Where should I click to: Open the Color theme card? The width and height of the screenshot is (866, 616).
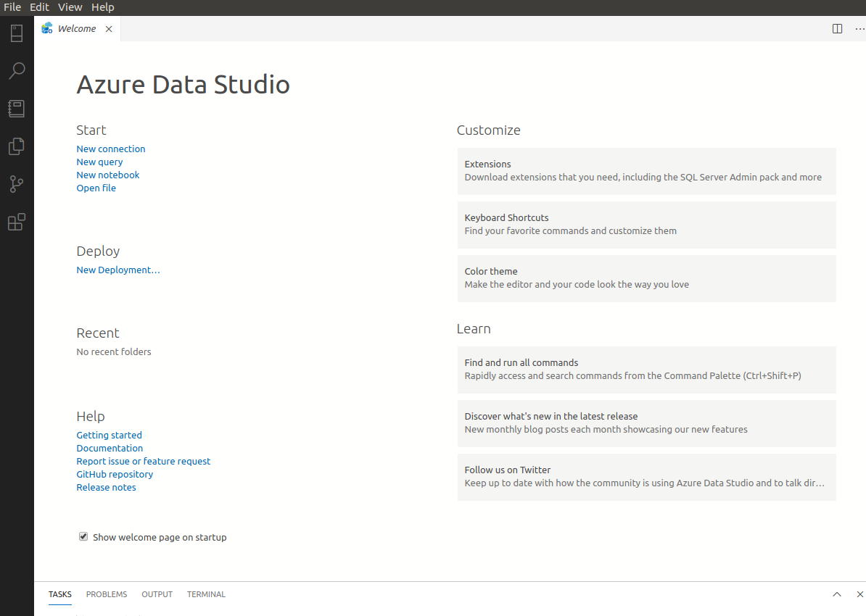pos(646,278)
